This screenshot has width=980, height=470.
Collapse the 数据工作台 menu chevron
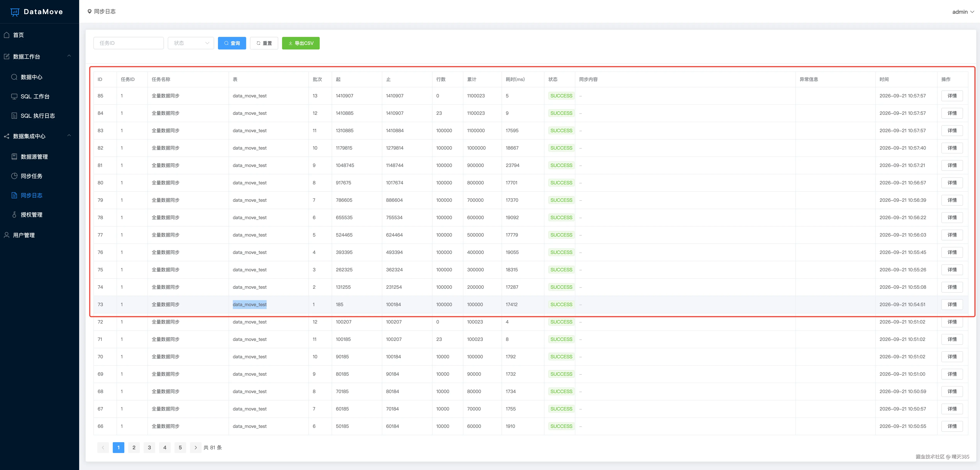(69, 56)
